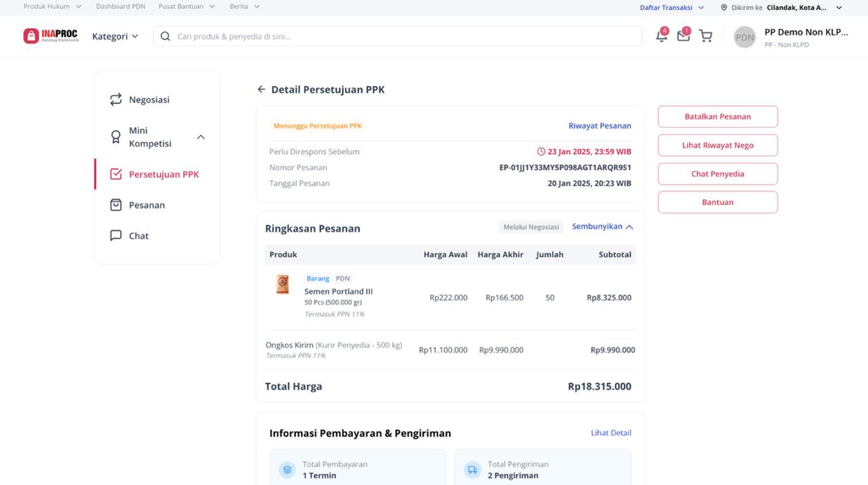Open the inbox messages icon

(x=683, y=36)
